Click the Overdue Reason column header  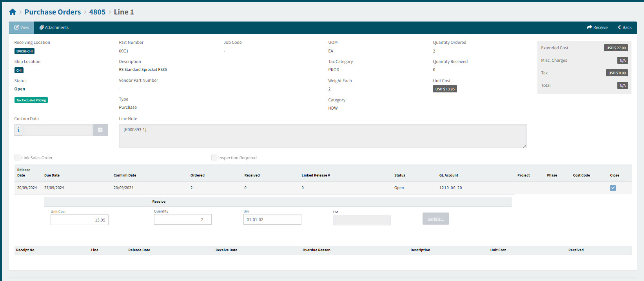pos(316,250)
